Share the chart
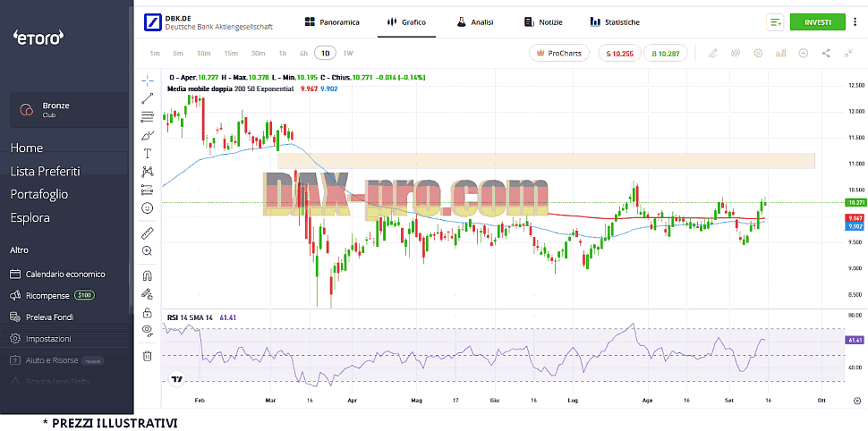 click(826, 53)
